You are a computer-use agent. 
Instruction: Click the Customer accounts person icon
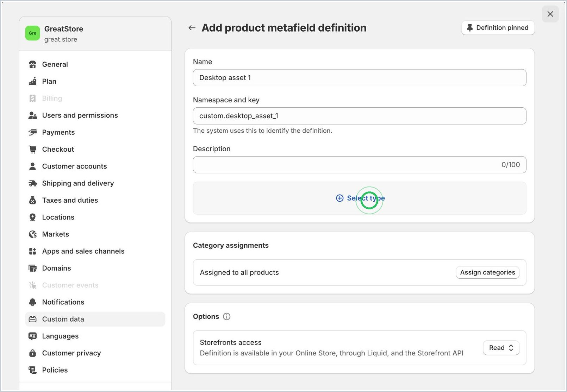32,166
